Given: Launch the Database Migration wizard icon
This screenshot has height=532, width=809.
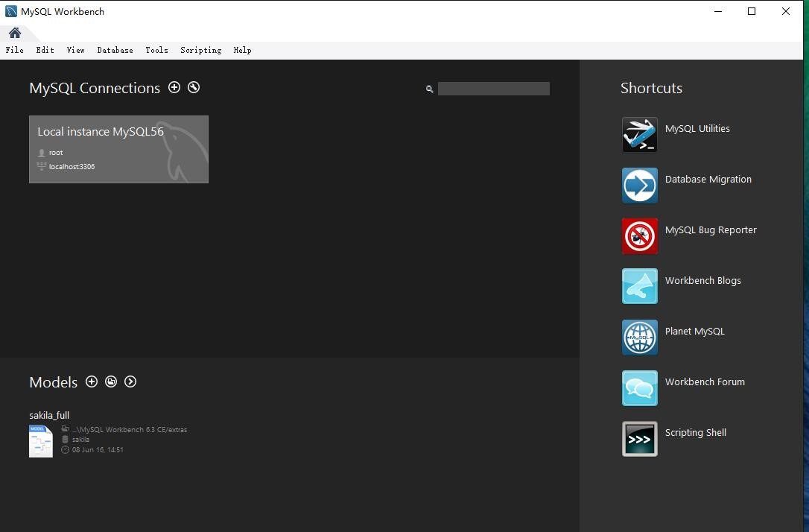Looking at the screenshot, I should [639, 186].
